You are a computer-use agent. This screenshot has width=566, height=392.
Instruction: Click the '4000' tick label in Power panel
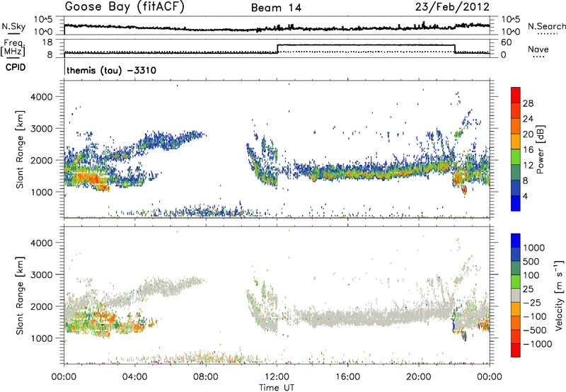[x=41, y=97]
